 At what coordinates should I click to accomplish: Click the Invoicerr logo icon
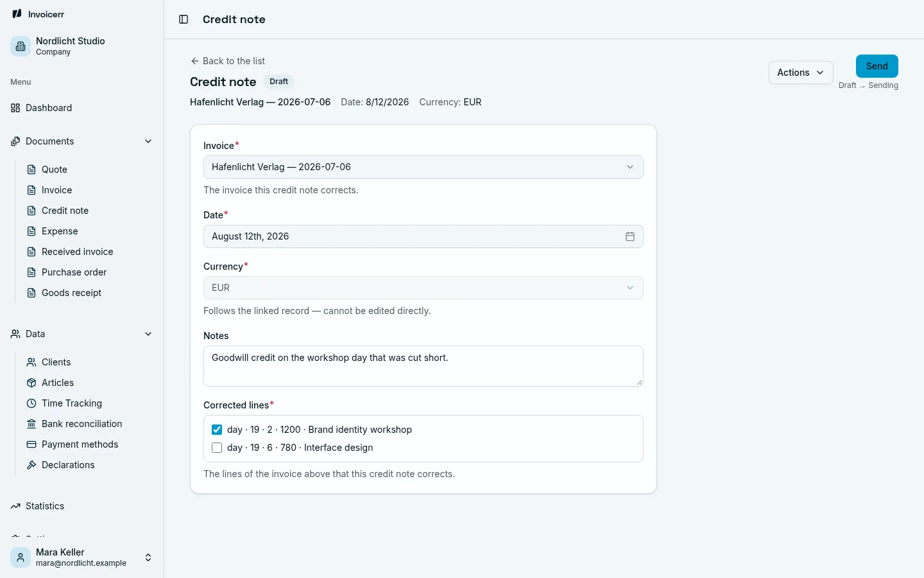pyautogui.click(x=17, y=14)
